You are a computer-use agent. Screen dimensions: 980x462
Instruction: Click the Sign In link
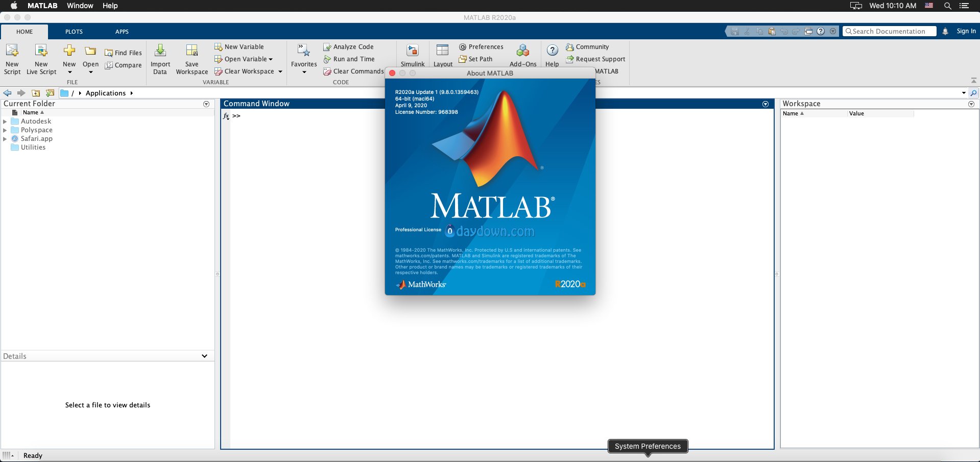(966, 31)
